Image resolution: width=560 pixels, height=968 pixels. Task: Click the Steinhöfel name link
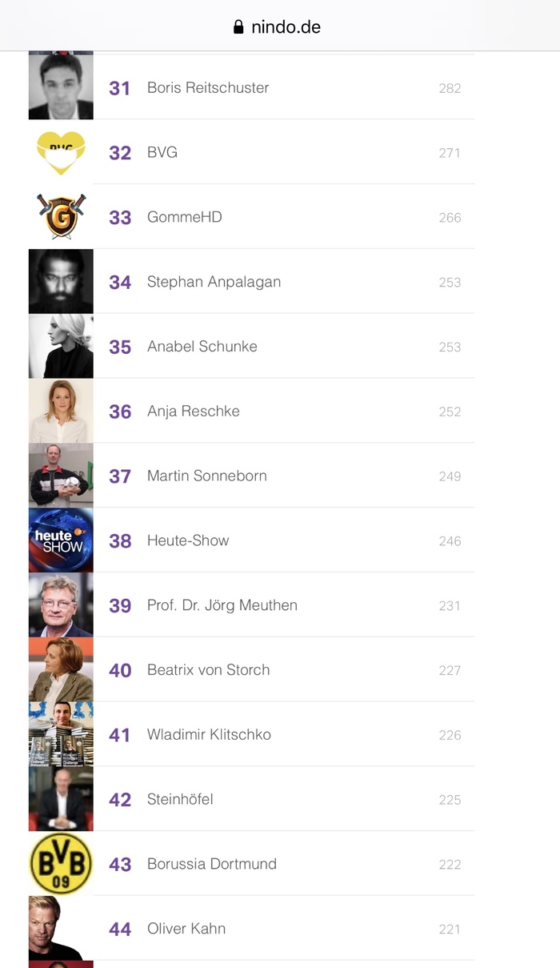(x=180, y=799)
